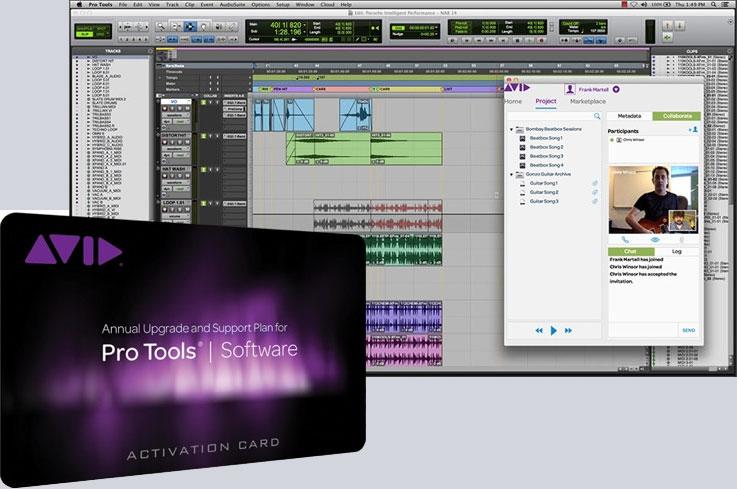Activate the Selector tool

click(x=190, y=27)
